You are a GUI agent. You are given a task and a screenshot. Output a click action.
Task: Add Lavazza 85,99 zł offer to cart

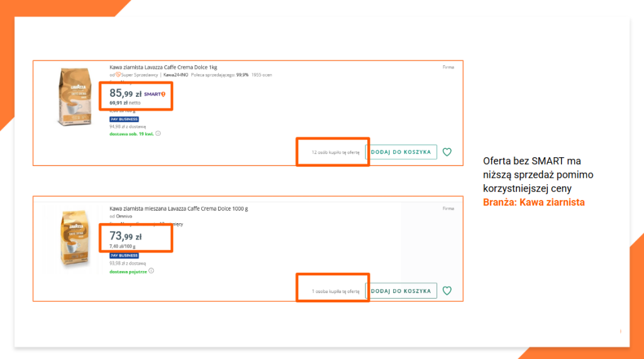pyautogui.click(x=401, y=152)
